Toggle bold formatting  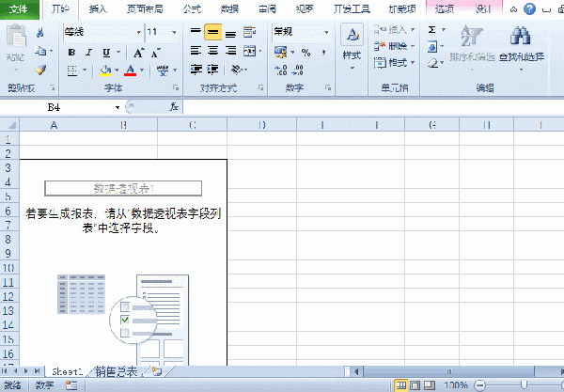coord(71,53)
